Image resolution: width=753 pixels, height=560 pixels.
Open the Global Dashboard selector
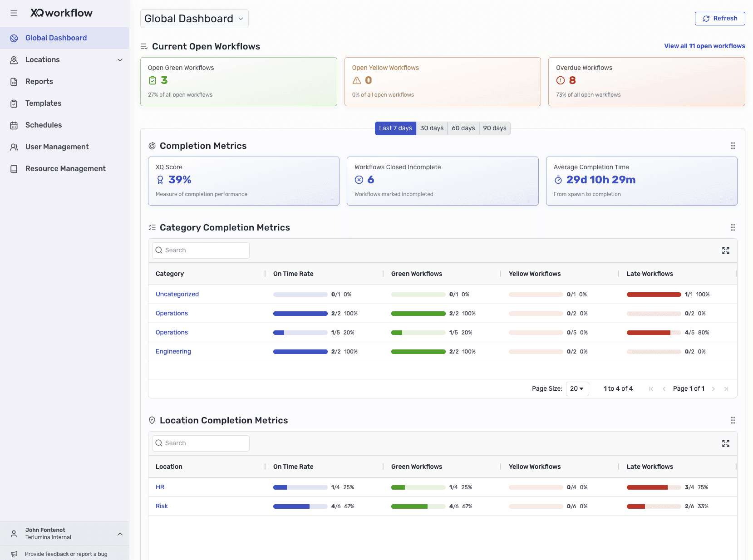(194, 18)
